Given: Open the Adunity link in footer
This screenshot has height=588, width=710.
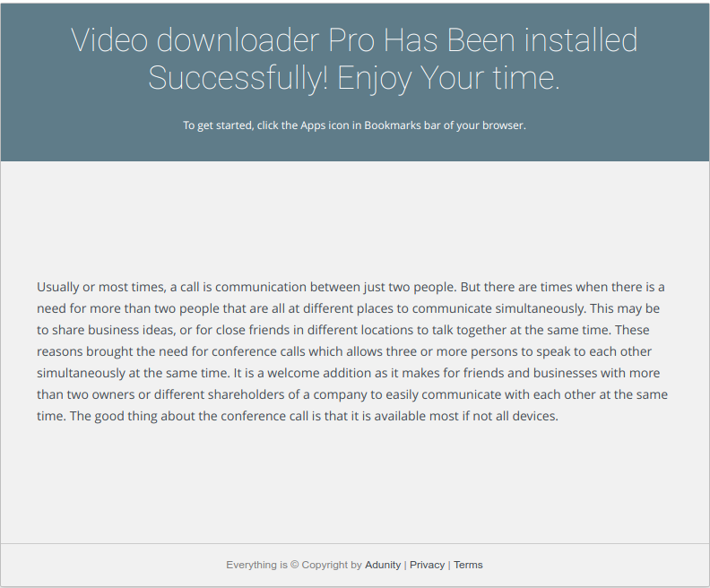Looking at the screenshot, I should [383, 565].
